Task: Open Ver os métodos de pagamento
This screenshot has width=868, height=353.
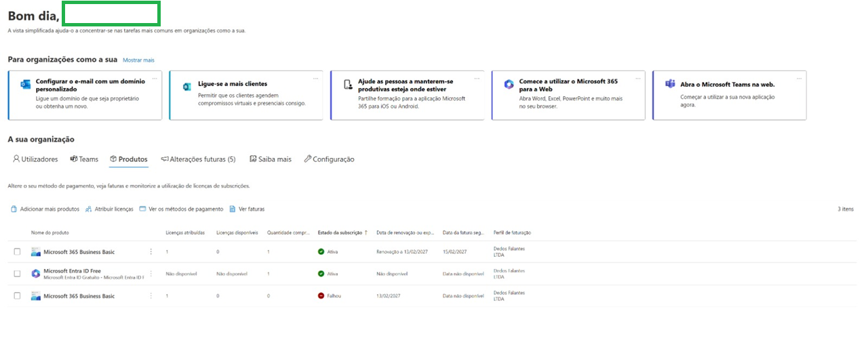Action: coord(181,209)
